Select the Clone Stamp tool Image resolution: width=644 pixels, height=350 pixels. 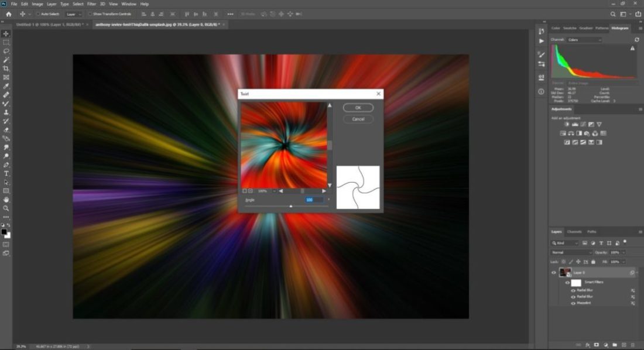pos(6,112)
